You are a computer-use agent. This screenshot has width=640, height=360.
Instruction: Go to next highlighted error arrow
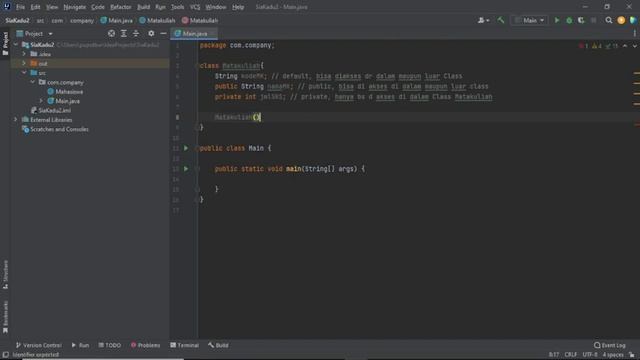[x=634, y=46]
